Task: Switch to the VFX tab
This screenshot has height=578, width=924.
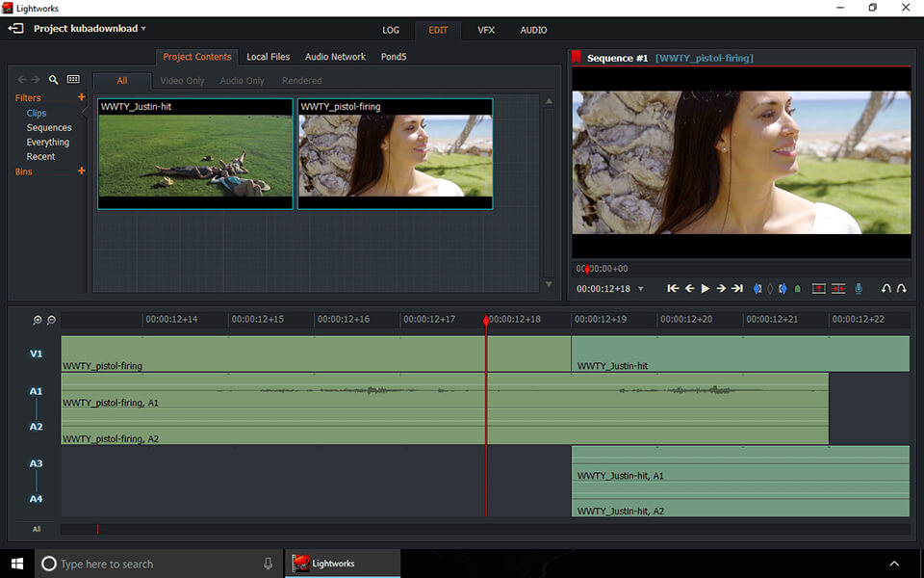Action: coord(486,30)
